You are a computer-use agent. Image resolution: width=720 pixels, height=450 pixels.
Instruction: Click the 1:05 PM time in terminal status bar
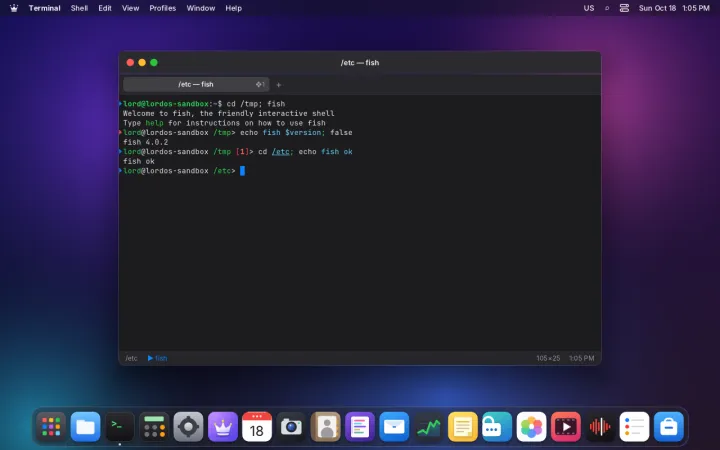coord(581,358)
